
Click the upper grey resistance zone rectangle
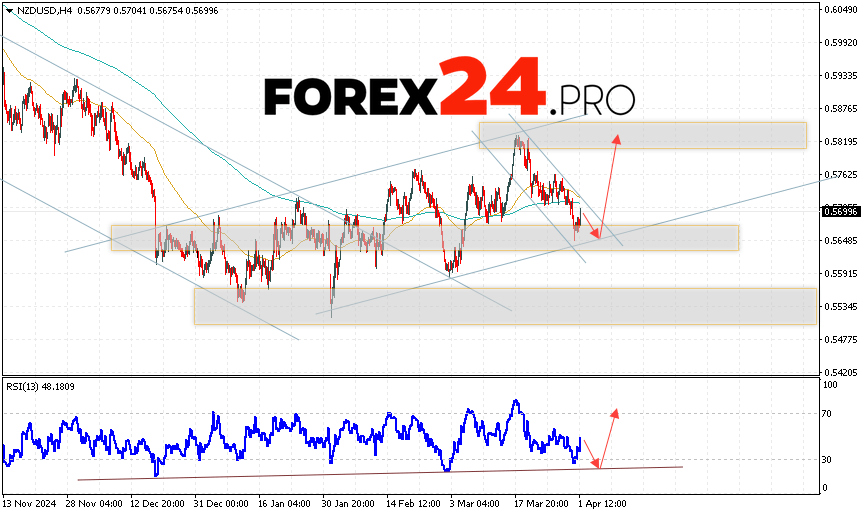(642, 135)
